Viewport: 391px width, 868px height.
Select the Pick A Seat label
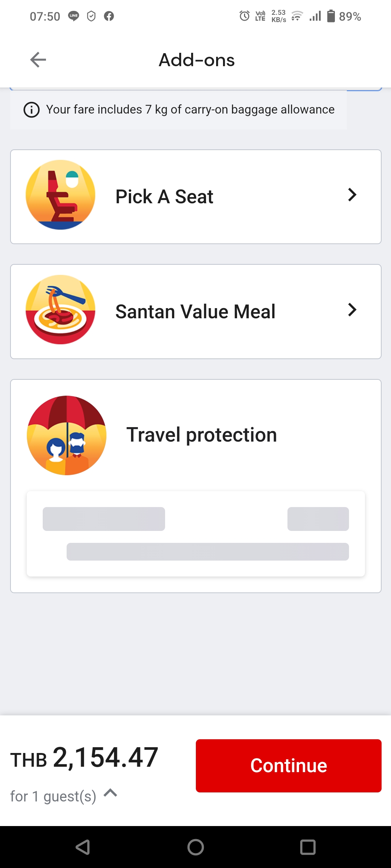coord(164,197)
